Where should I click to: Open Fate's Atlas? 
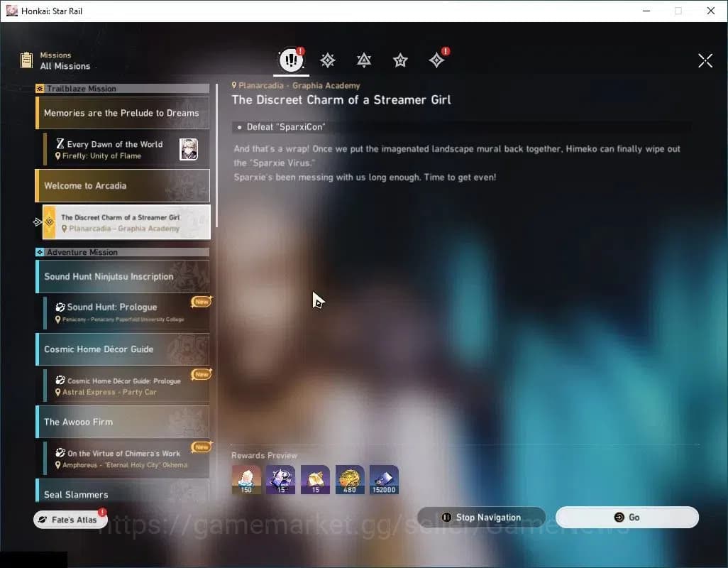coord(70,520)
